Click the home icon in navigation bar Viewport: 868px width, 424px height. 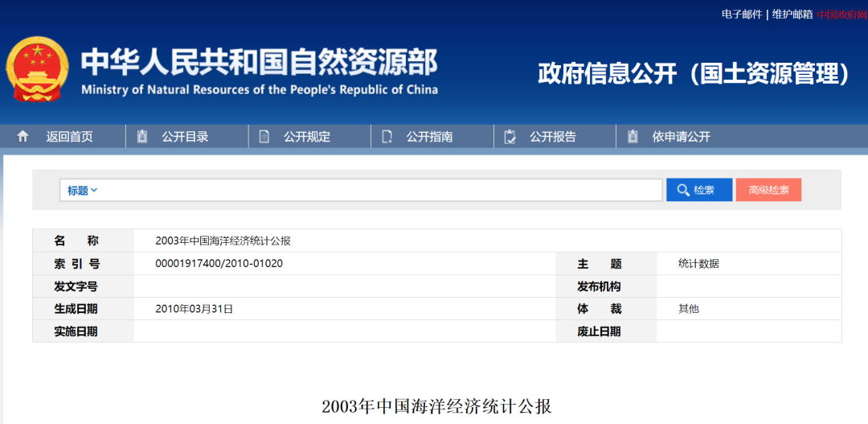(x=23, y=137)
